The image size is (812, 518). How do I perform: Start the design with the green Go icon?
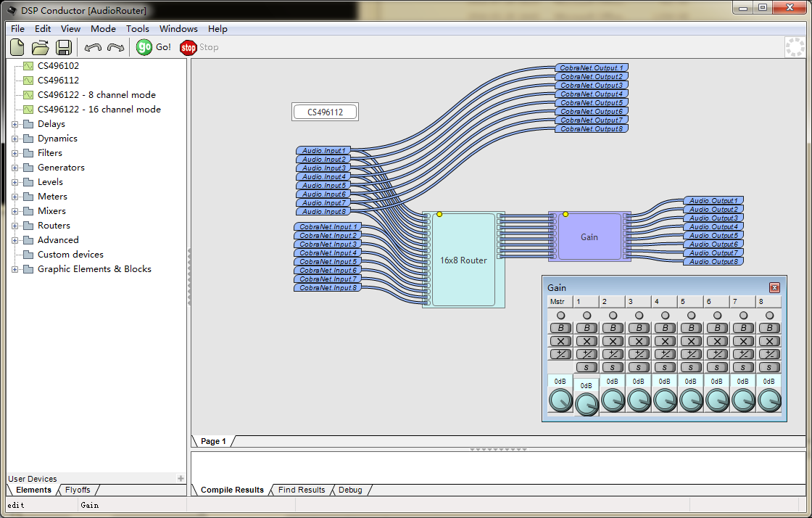point(144,47)
